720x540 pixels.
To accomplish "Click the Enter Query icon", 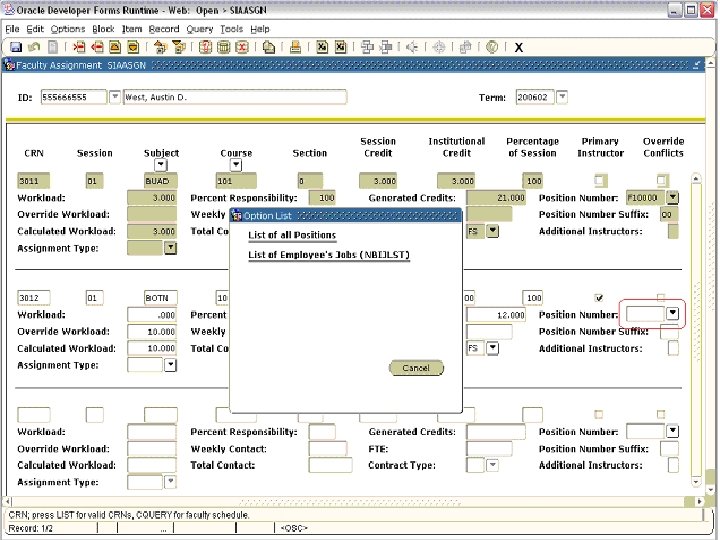I will pos(160,47).
